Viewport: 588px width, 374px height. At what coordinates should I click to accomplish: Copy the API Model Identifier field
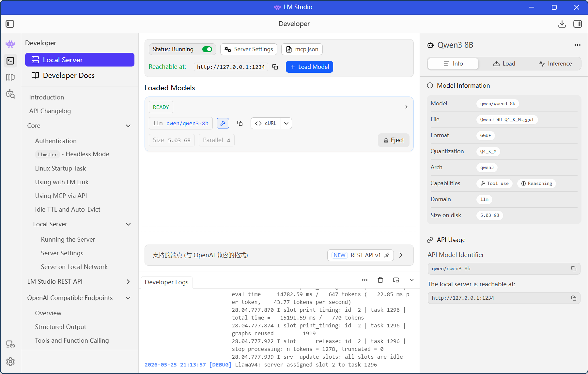pos(574,269)
